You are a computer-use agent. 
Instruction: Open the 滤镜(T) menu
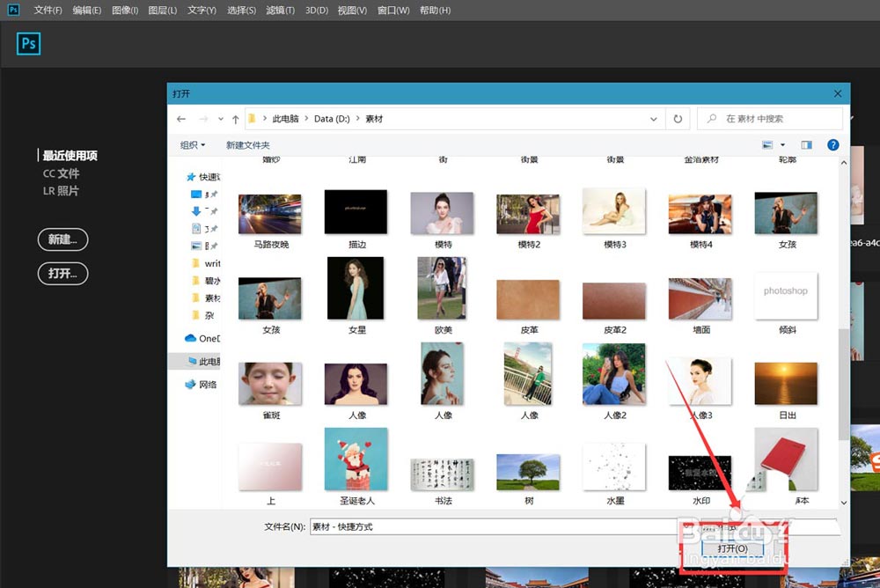tap(281, 10)
